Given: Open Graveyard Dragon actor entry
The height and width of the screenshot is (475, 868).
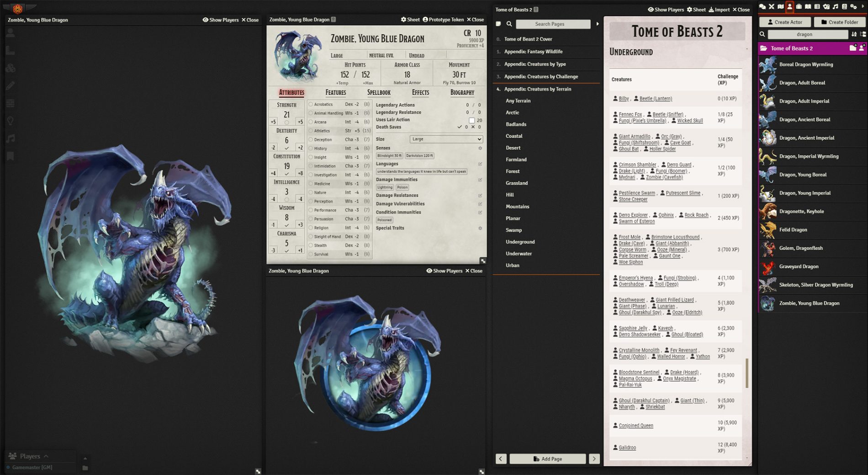Looking at the screenshot, I should (812, 267).
